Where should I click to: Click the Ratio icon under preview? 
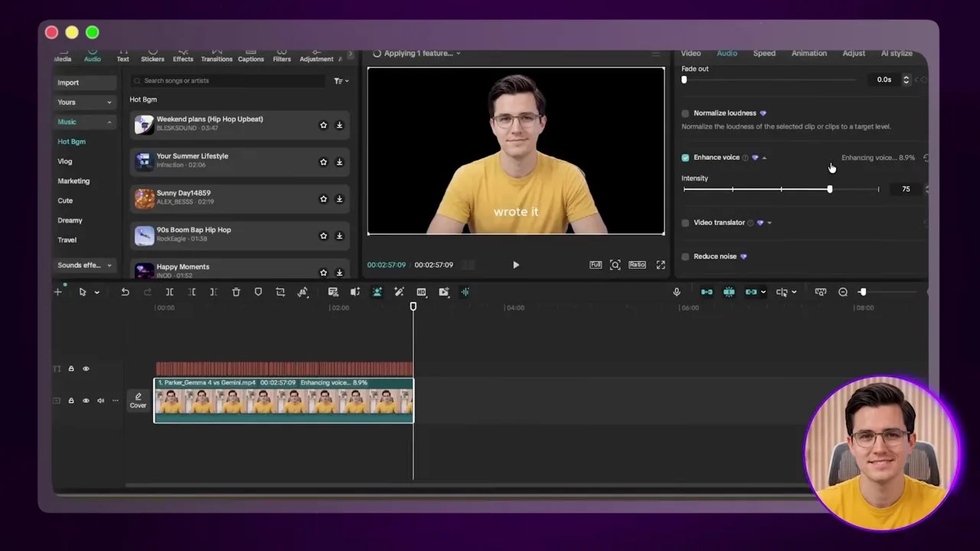point(637,265)
